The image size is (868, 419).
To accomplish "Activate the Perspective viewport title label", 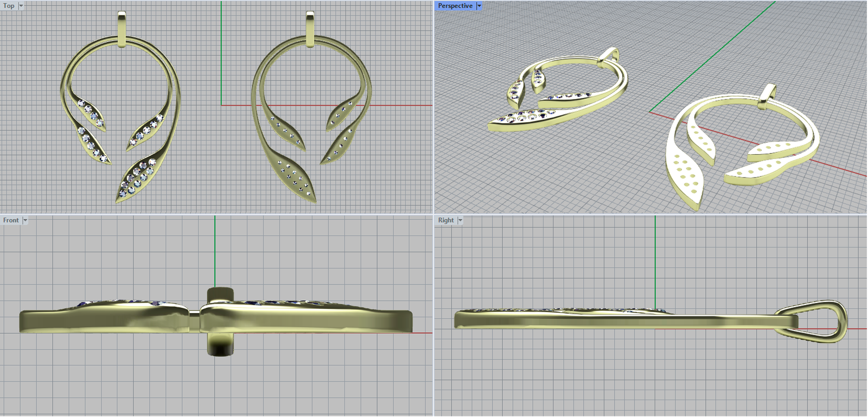I will (x=455, y=6).
